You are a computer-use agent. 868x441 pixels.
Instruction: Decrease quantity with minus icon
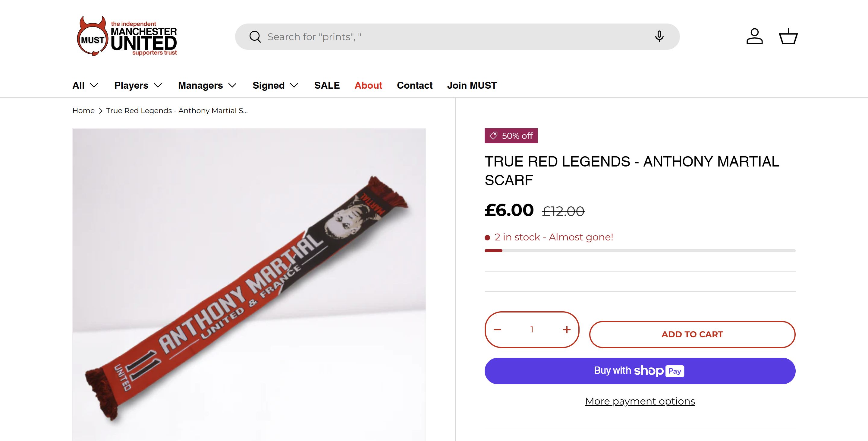[497, 329]
